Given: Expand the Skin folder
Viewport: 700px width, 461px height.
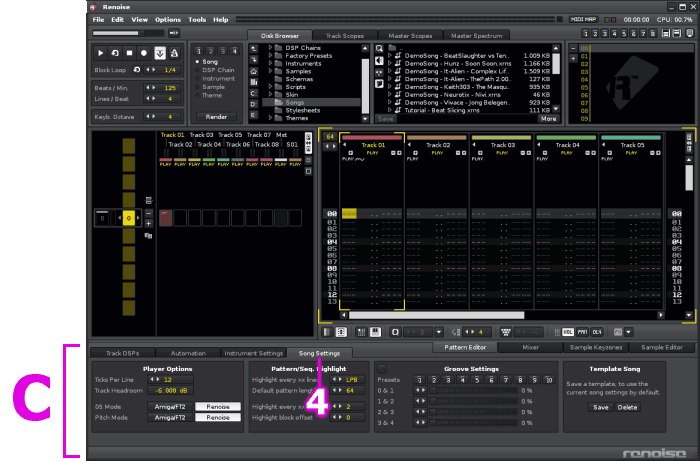Looking at the screenshot, I should (x=270, y=95).
